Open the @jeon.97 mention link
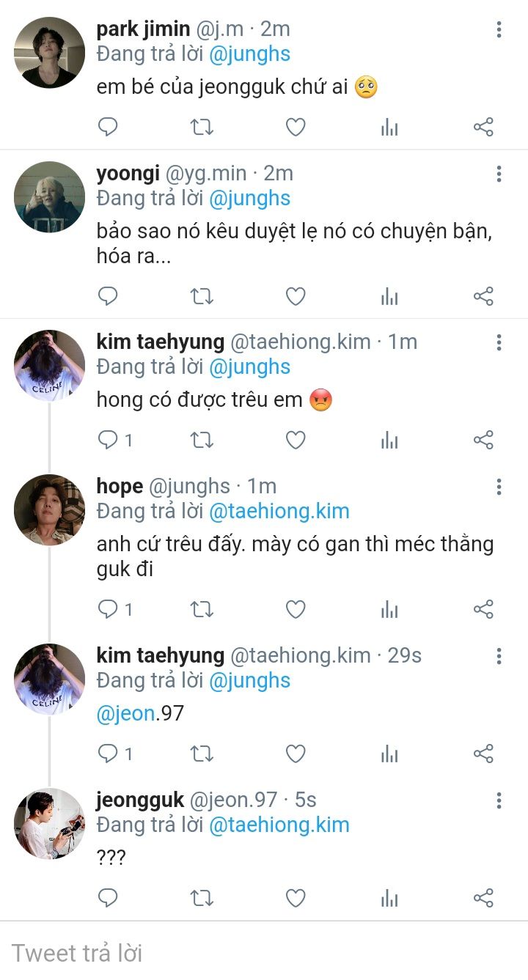The image size is (528, 980). 125,713
